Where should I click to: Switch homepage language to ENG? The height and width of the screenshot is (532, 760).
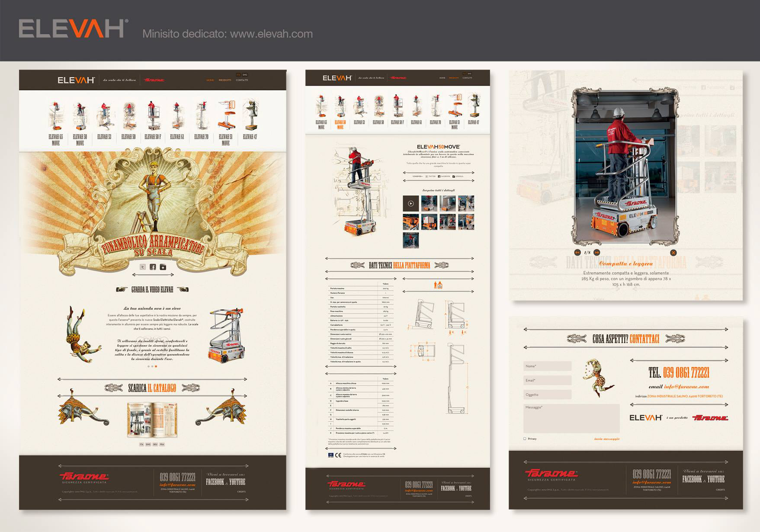coord(245,75)
